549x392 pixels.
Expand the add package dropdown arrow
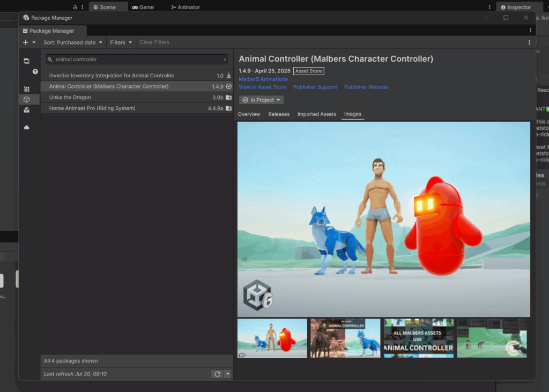click(x=34, y=42)
